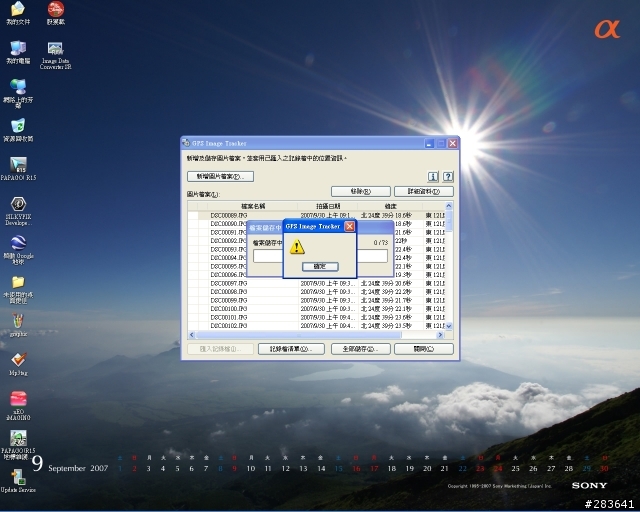This screenshot has height=512, width=640.
Task: Select the partly hidden DSC00093 file name
Action: [x=228, y=249]
